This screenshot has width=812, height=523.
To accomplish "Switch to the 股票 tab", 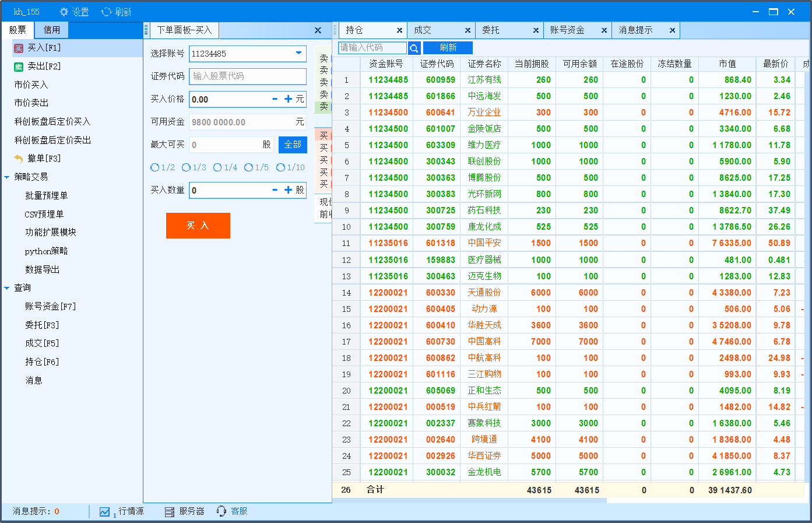I will (17, 30).
